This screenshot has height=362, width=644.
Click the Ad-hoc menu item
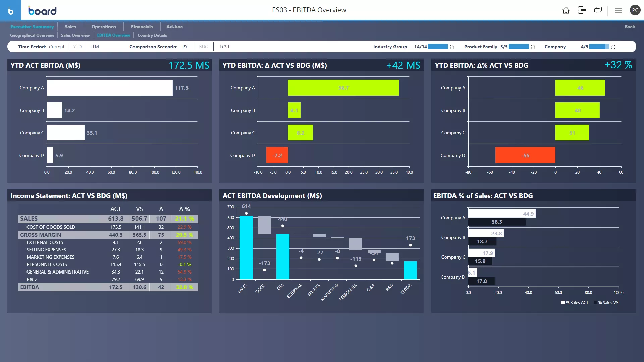point(174,26)
